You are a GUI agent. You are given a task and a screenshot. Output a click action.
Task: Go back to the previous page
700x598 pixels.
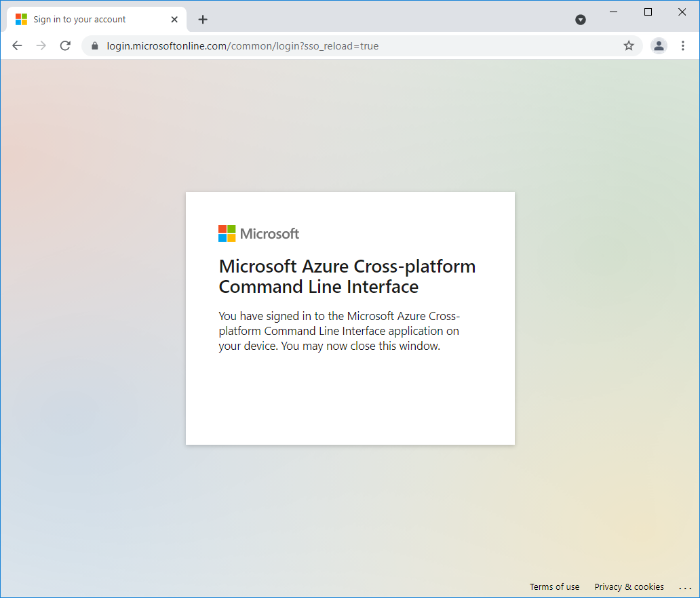point(17,45)
